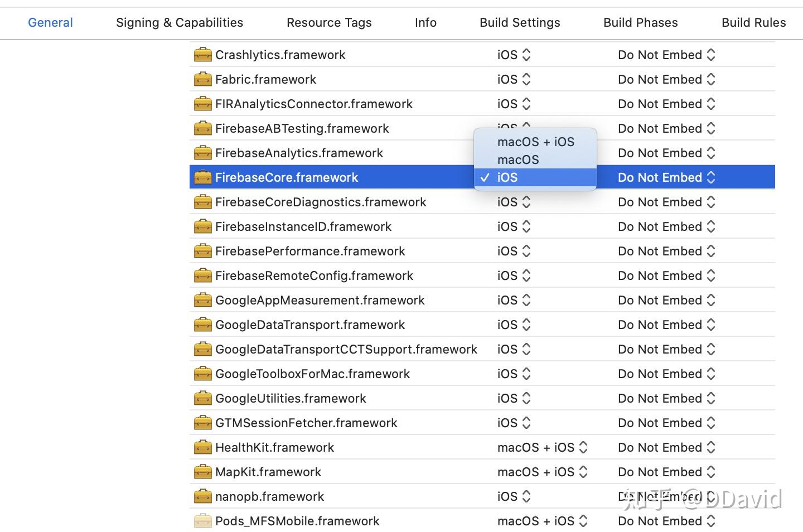
Task: Click the Pods_MFSMobile.framework faded toolbox icon
Action: [202, 521]
